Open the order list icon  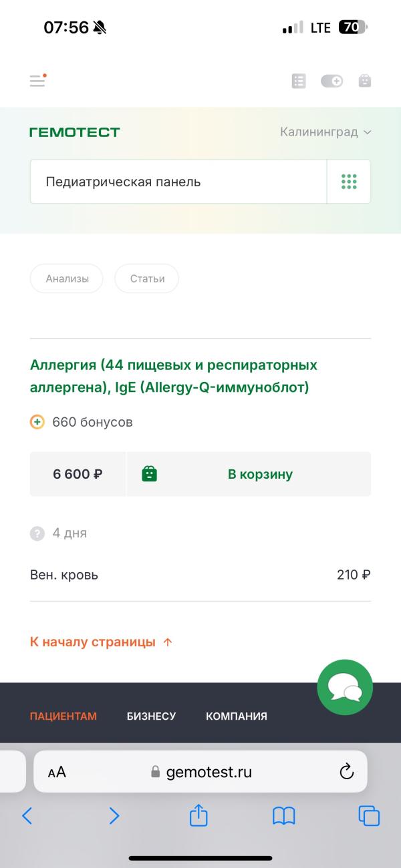click(299, 81)
